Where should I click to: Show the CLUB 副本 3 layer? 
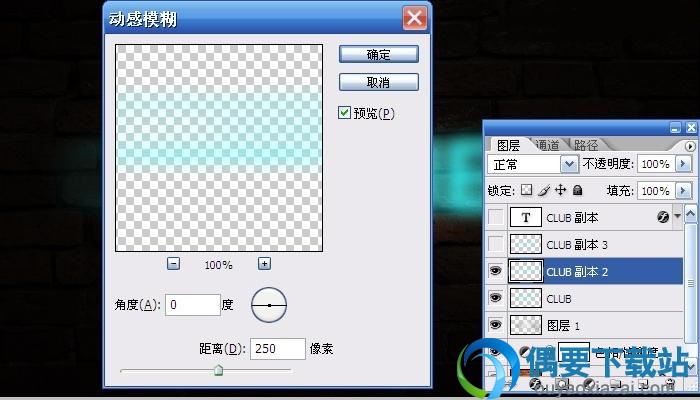click(496, 244)
